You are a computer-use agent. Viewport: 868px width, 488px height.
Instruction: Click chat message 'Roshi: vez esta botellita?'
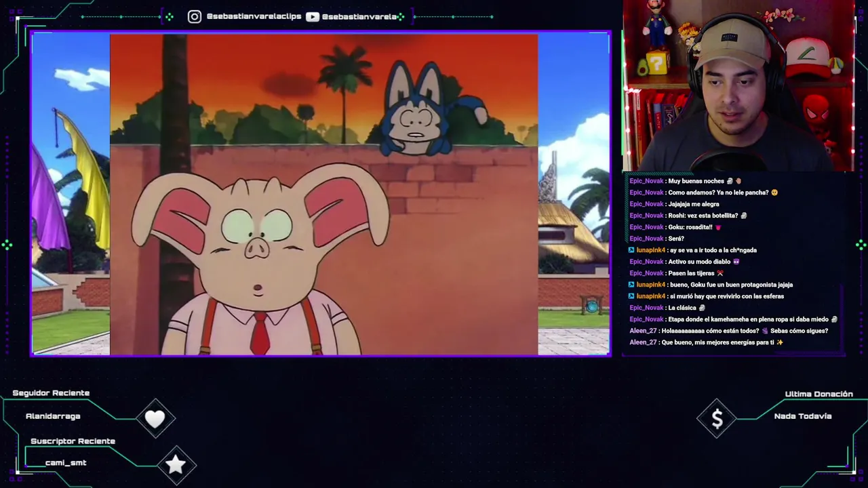[688, 216]
